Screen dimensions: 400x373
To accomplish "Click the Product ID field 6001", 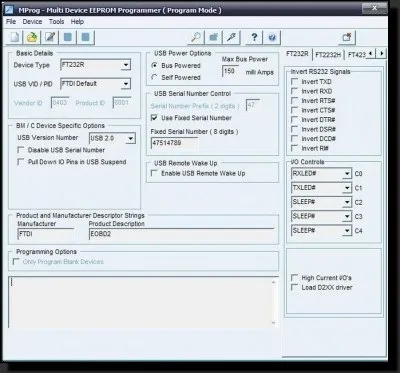I will click(122, 103).
